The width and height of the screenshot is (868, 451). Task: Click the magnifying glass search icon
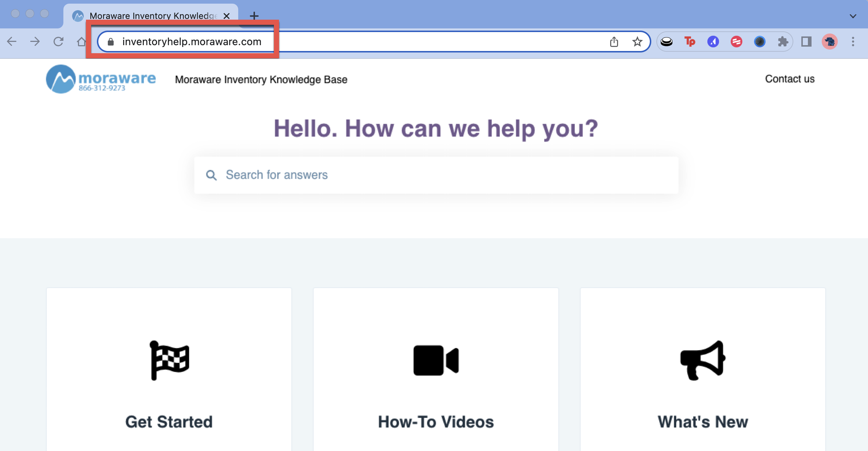[x=211, y=175]
